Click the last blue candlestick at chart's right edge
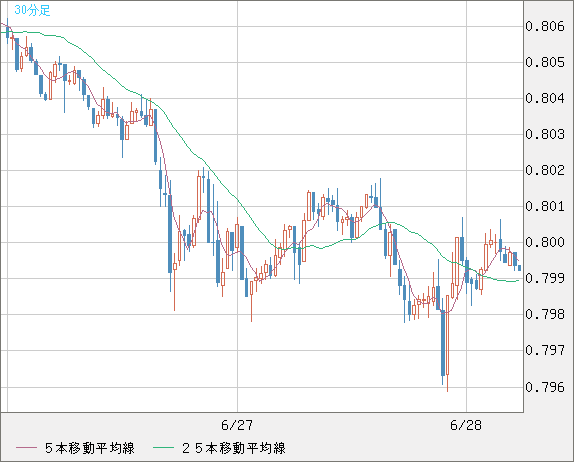Image resolution: width=574 pixels, height=462 pixels. click(x=519, y=268)
